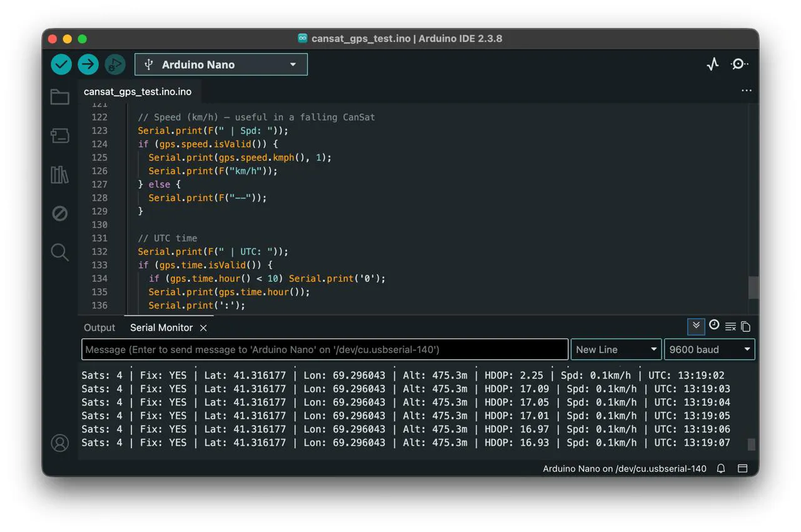
Task: Open the editor tab overflow menu
Action: pos(747,91)
